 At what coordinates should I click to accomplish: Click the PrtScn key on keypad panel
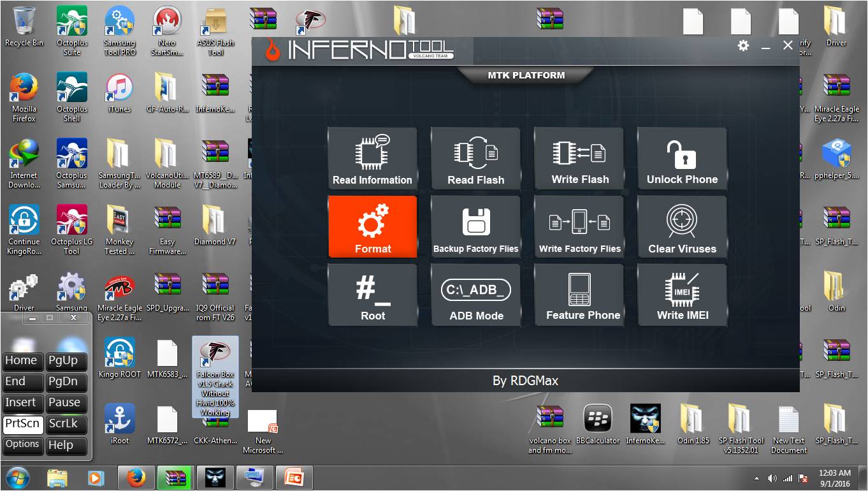coord(22,424)
